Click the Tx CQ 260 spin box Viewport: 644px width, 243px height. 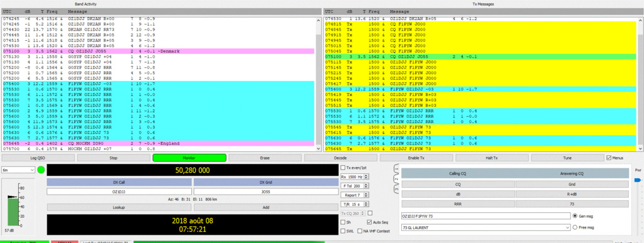click(x=353, y=213)
